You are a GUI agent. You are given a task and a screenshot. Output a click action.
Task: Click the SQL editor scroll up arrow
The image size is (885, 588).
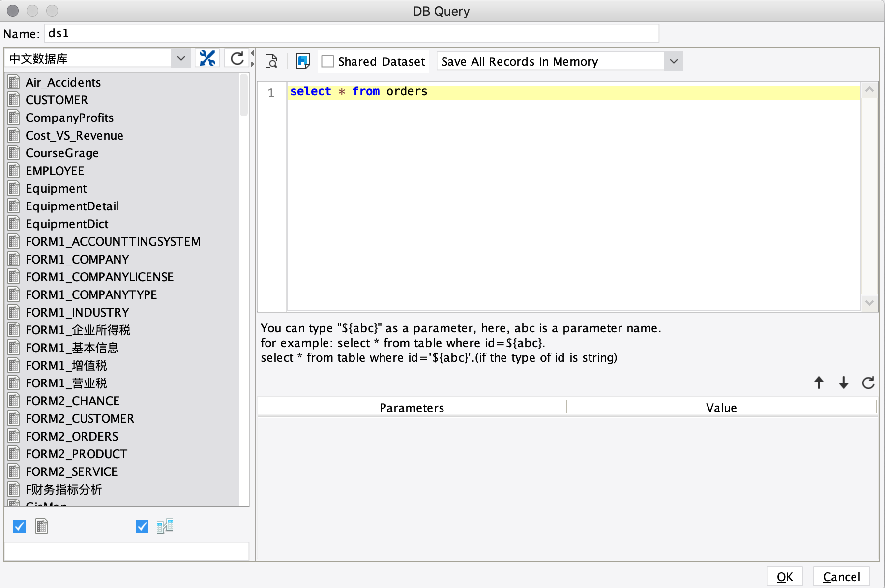869,89
